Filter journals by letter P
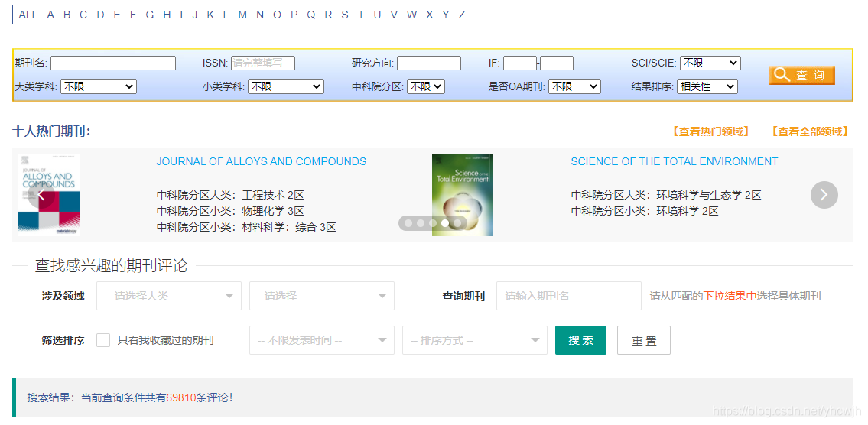868x425 pixels. coord(294,15)
